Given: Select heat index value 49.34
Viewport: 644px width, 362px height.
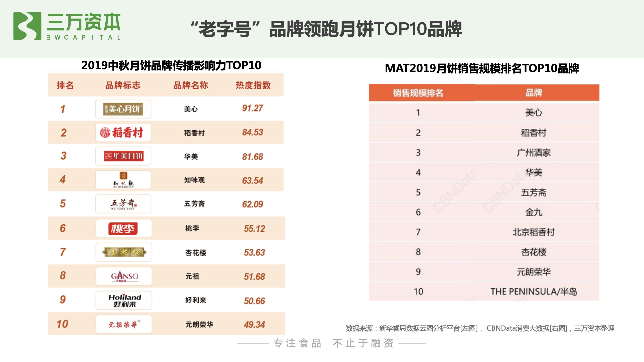Looking at the screenshot, I should (254, 324).
